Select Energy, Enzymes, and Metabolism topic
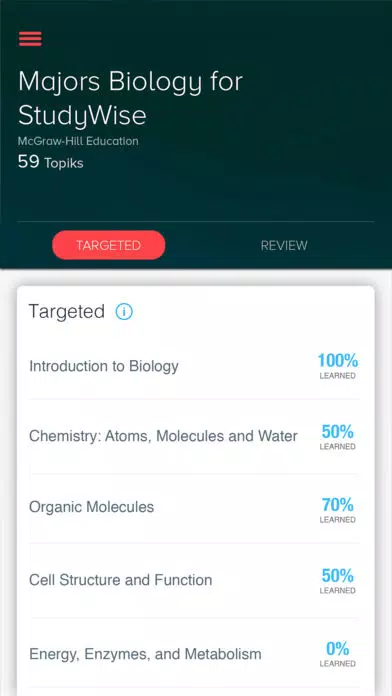This screenshot has width=392, height=696. pyautogui.click(x=194, y=654)
